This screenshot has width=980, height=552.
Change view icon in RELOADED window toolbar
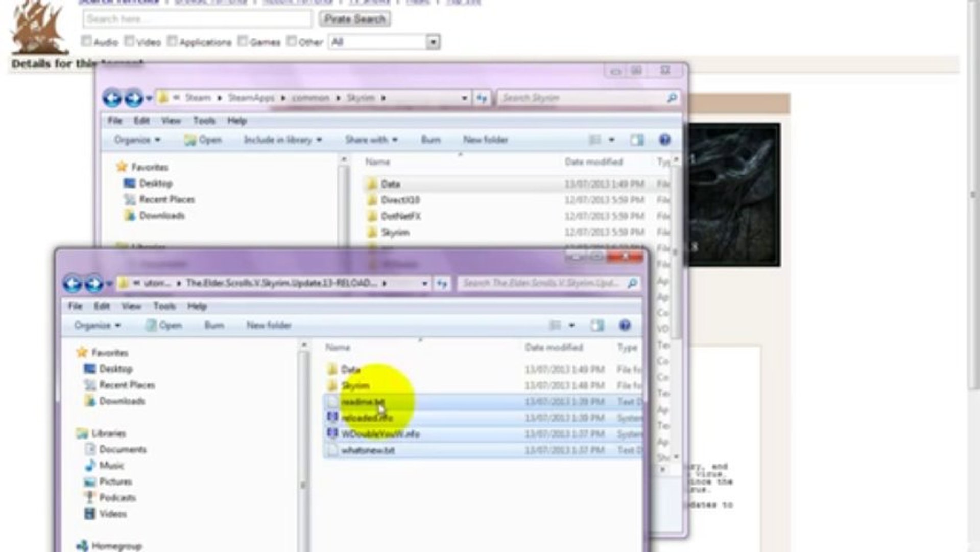[x=555, y=325]
